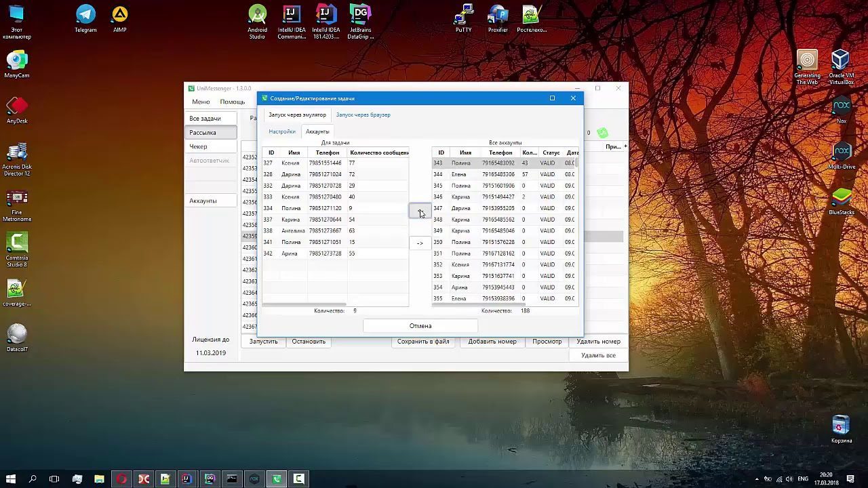Open BlueStacks desktop icon
This screenshot has height=488, width=868.
click(841, 201)
